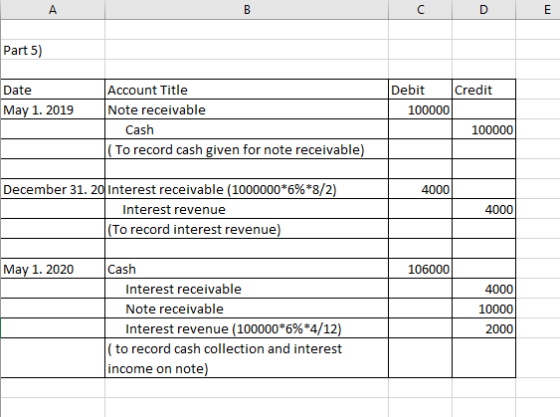Click credit 4000 in Interest revenue row
Image resolution: width=560 pixels, height=417 pixels.
(x=484, y=209)
